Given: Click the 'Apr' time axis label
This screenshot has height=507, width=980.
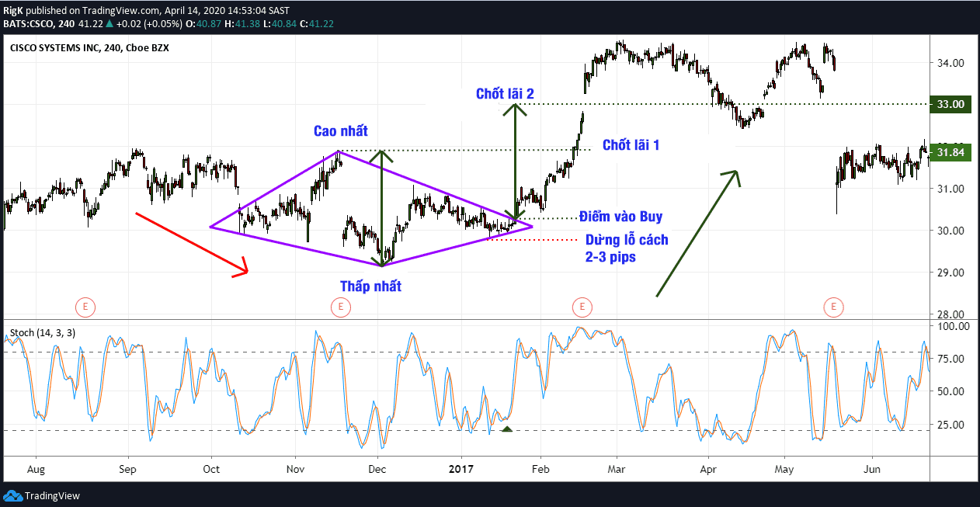Looking at the screenshot, I should coord(707,470).
